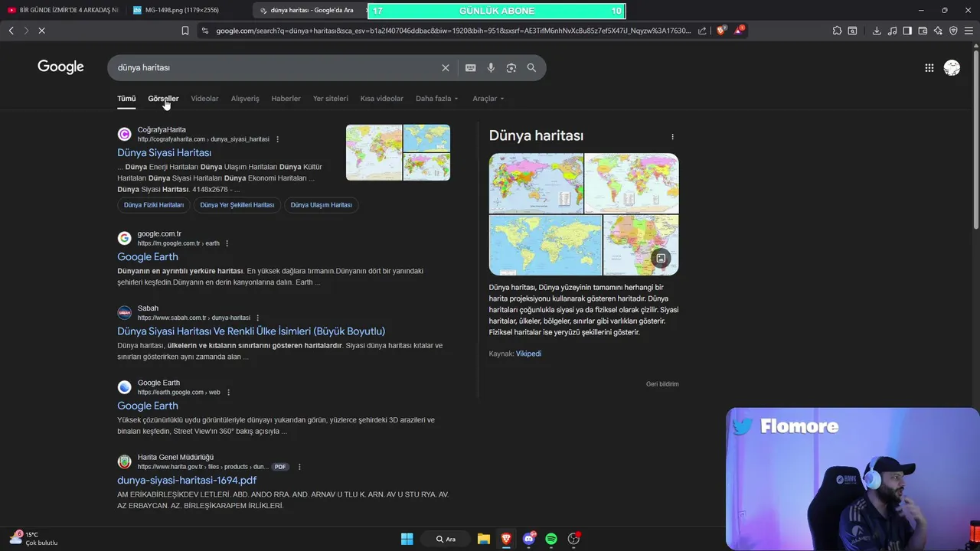Open the Windows Start menu
The width and height of the screenshot is (980, 551).
pos(407,539)
